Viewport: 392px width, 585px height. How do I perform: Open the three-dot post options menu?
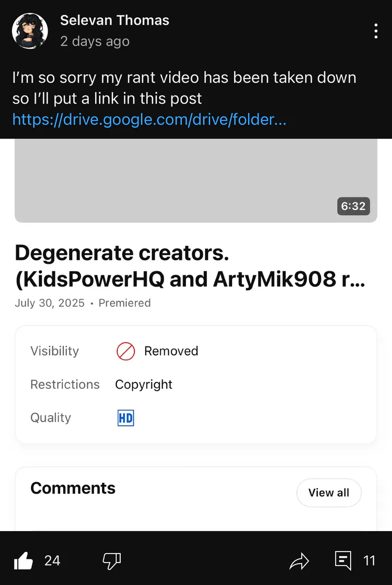click(x=376, y=31)
